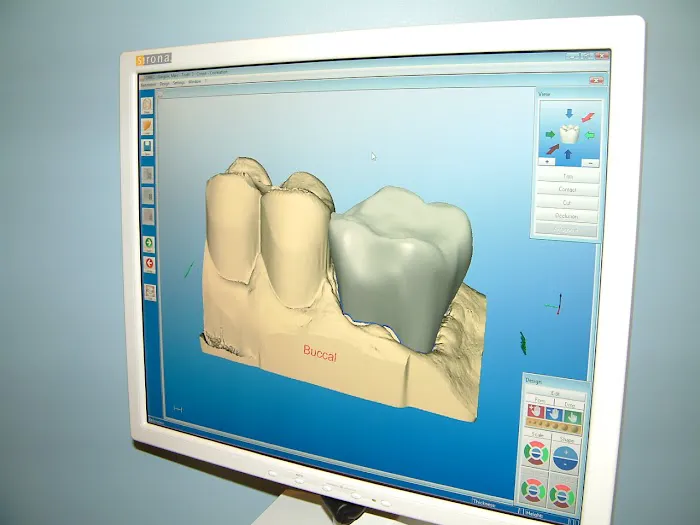Click the Scale four-way ring control

point(536,452)
